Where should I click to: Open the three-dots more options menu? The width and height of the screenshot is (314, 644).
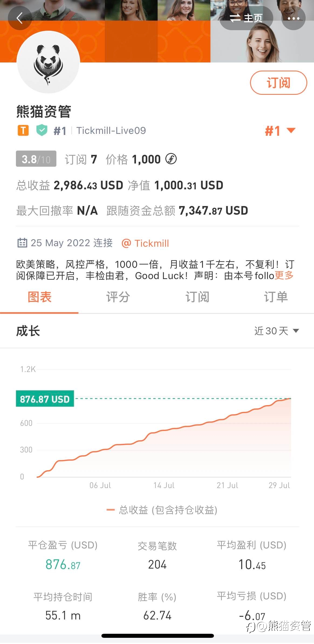click(x=293, y=18)
